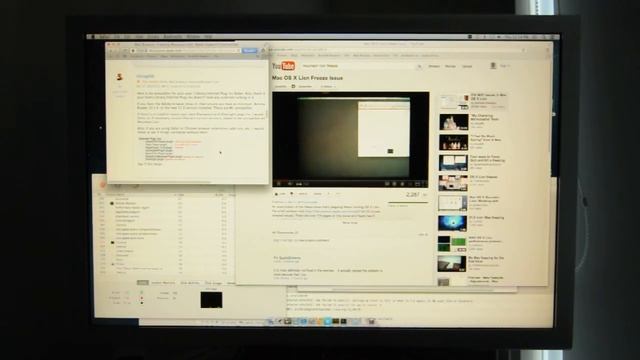The image size is (640, 360).
Task: Open the Bookmarks menu
Action: point(173,37)
